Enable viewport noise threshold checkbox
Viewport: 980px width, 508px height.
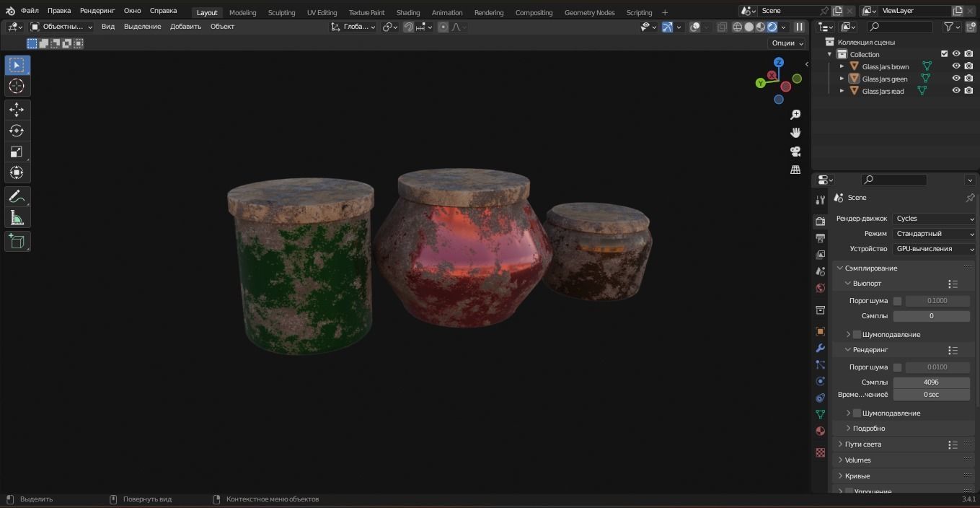(897, 301)
